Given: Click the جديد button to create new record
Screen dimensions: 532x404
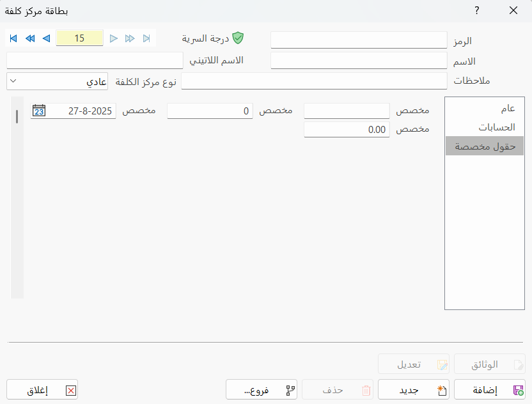Looking at the screenshot, I should coord(414,389).
